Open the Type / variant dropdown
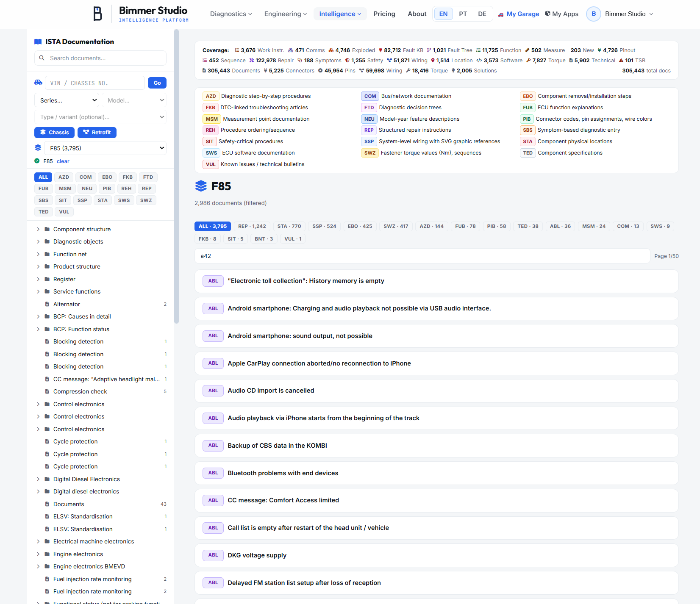 pos(100,117)
